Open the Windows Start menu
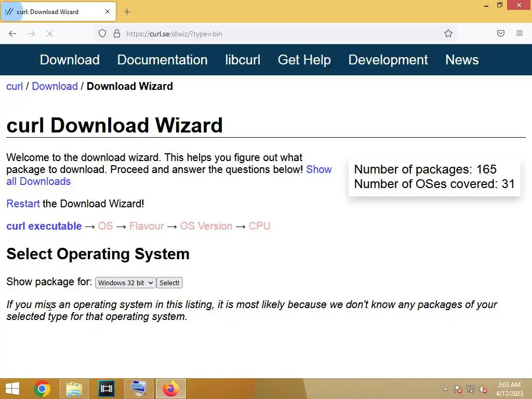 coord(12,389)
